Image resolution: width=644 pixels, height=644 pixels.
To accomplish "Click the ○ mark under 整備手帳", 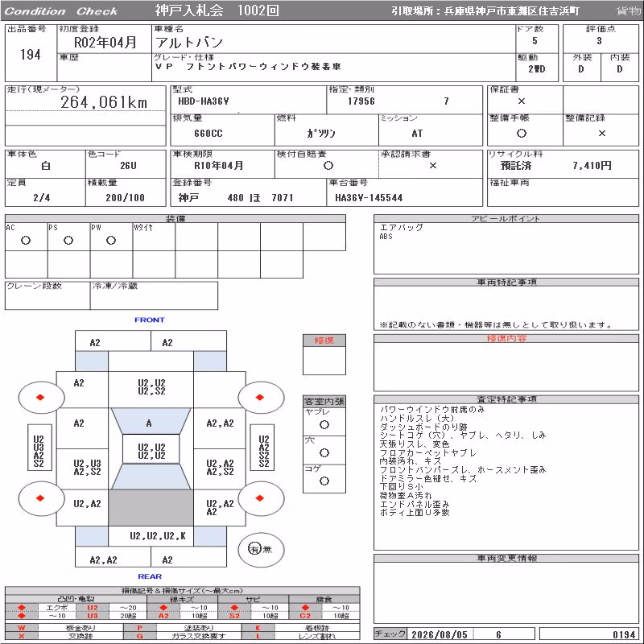I will click(521, 133).
